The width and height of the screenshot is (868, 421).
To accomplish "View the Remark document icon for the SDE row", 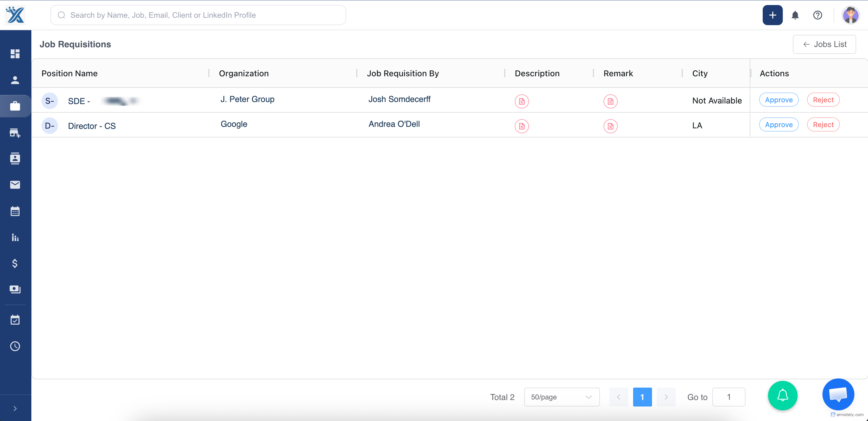I will point(610,101).
